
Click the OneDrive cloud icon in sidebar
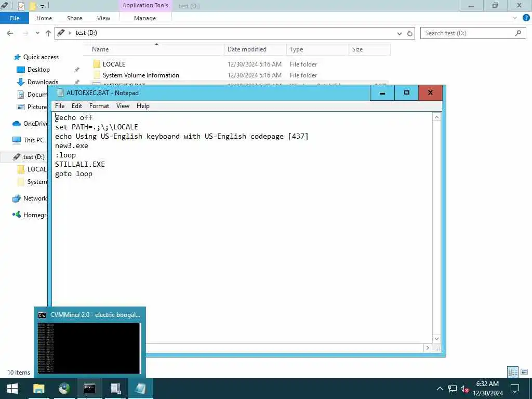pyautogui.click(x=17, y=124)
